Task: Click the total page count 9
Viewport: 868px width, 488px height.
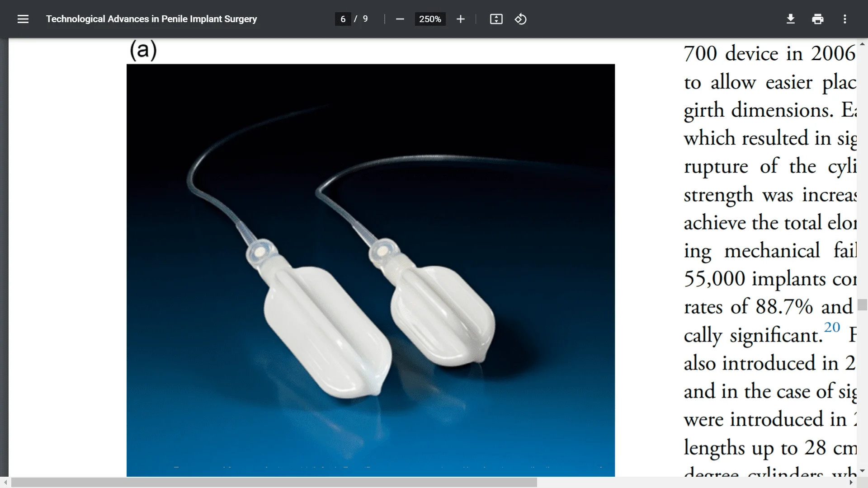Action: pyautogui.click(x=365, y=19)
